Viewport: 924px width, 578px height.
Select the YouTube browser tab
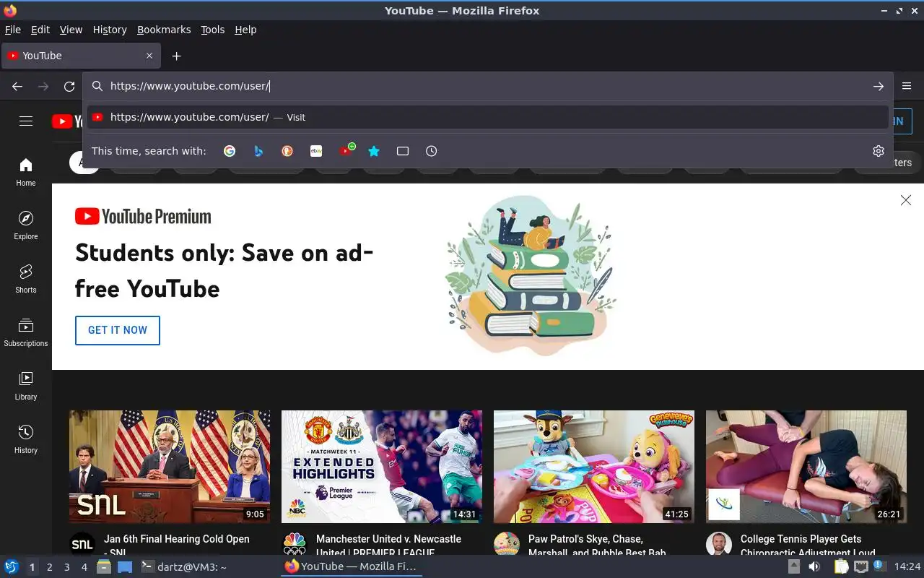point(79,56)
